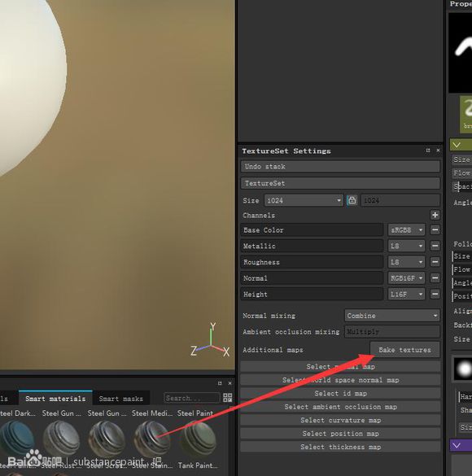Click Select ambient occlusion map
472x476 pixels.
point(340,407)
